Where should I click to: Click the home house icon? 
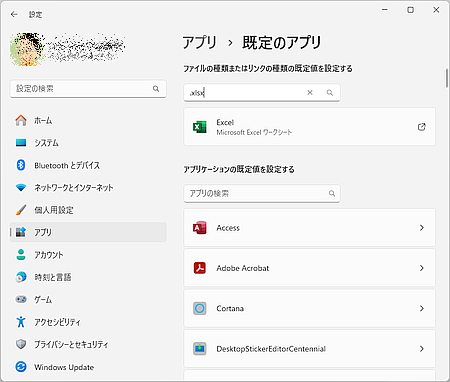pos(21,120)
